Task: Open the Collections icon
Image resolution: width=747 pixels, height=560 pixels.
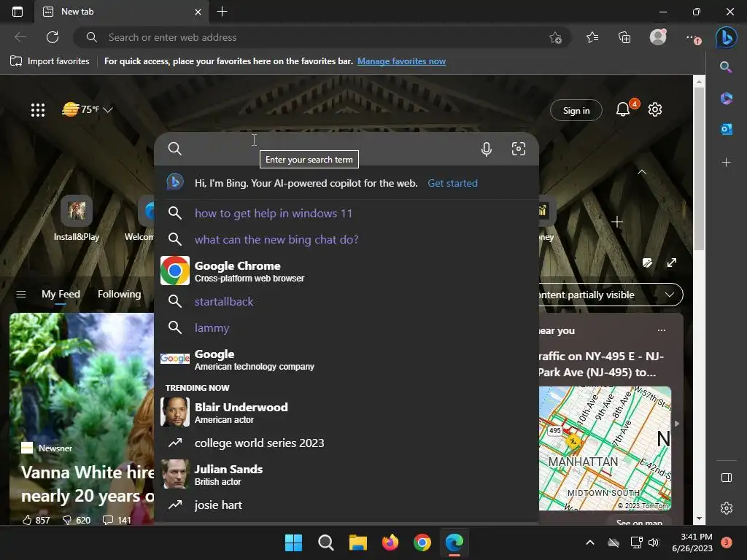Action: (624, 37)
